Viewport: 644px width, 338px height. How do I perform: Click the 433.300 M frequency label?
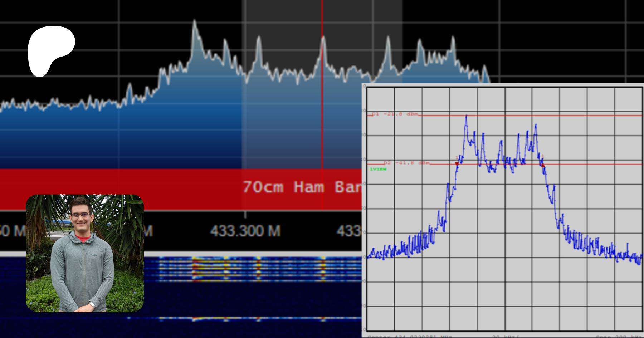pos(245,231)
